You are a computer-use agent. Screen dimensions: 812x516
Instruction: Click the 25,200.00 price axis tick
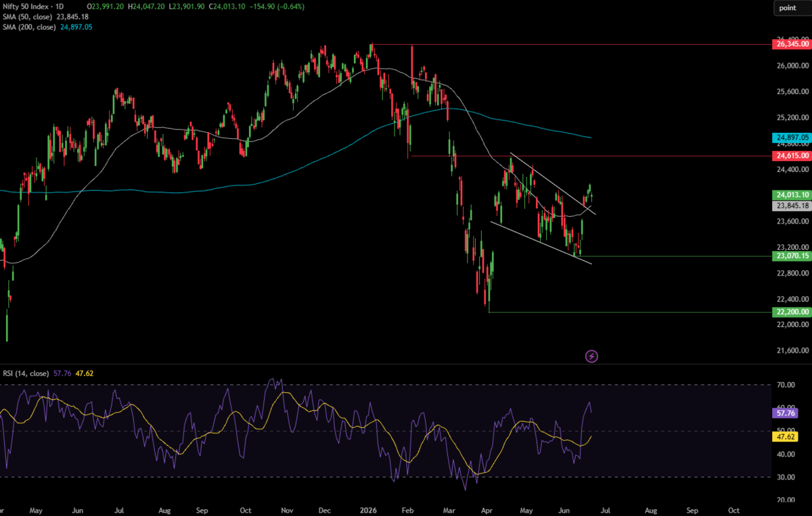[x=791, y=118]
